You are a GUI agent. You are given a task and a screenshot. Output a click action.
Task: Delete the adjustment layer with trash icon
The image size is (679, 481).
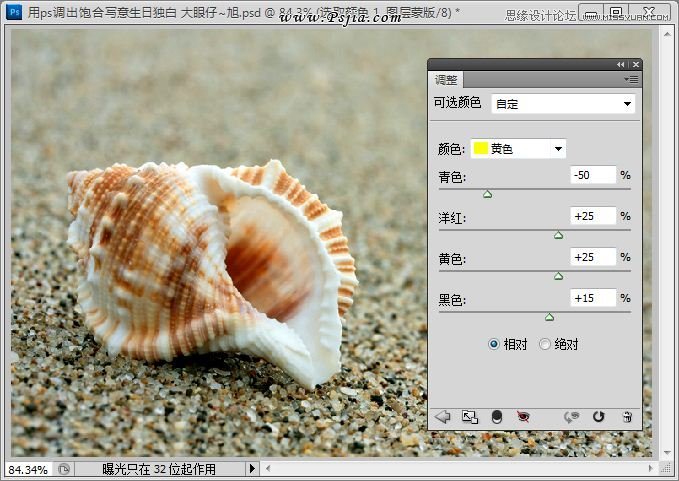click(x=627, y=417)
